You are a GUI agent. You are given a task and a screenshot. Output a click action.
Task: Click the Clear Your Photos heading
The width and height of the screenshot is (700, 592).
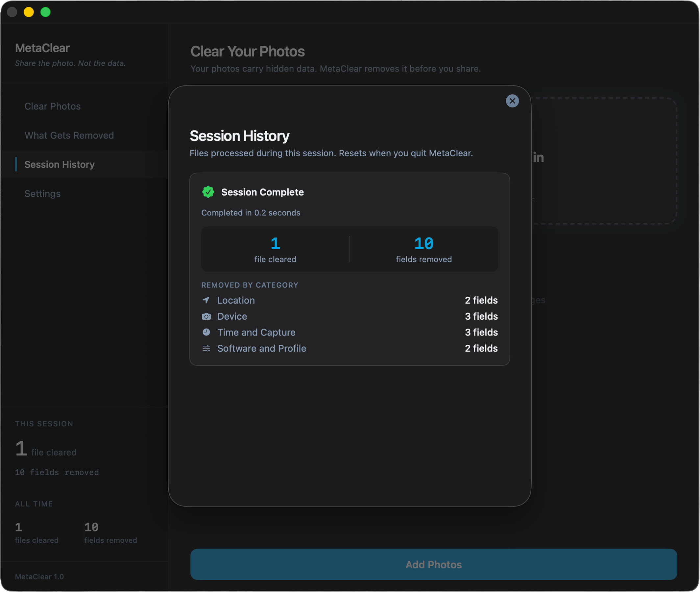pyautogui.click(x=248, y=51)
